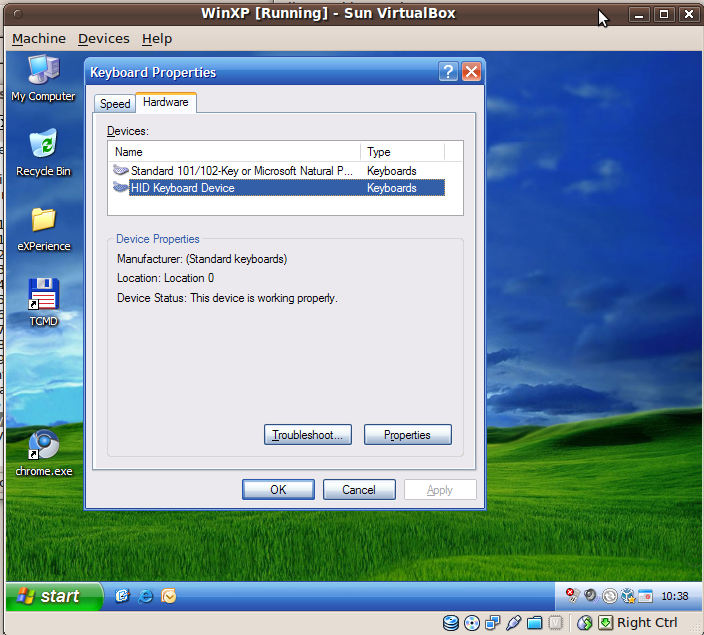Click the CD/DVD drive indicator icon
This screenshot has width=704, height=635.
click(471, 623)
